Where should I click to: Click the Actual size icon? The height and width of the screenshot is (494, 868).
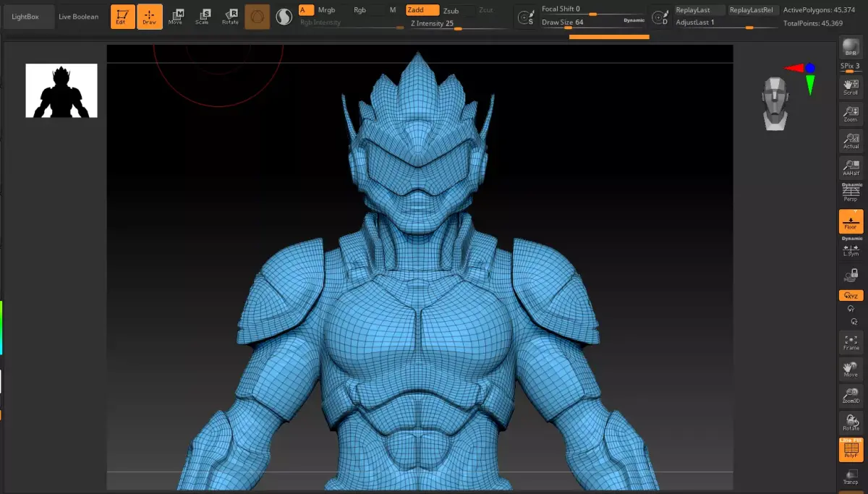pyautogui.click(x=851, y=140)
